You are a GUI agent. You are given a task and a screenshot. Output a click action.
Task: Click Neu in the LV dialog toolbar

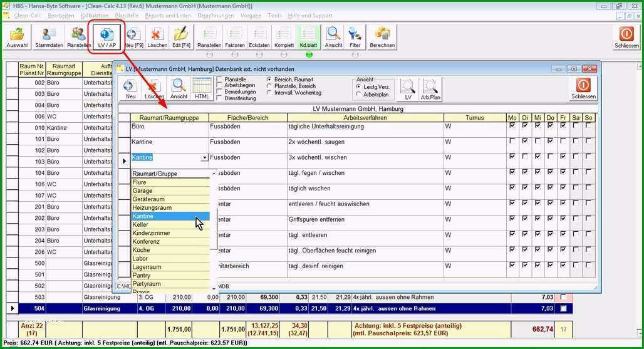[130, 89]
